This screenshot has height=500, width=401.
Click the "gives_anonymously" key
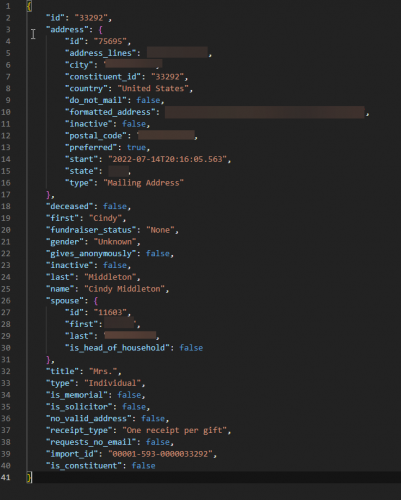point(91,254)
